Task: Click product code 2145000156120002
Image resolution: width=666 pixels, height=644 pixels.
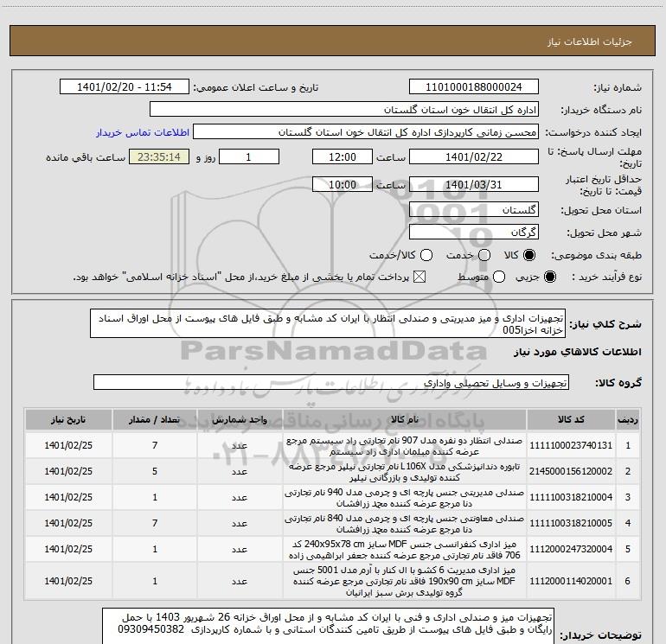Action: (x=571, y=472)
